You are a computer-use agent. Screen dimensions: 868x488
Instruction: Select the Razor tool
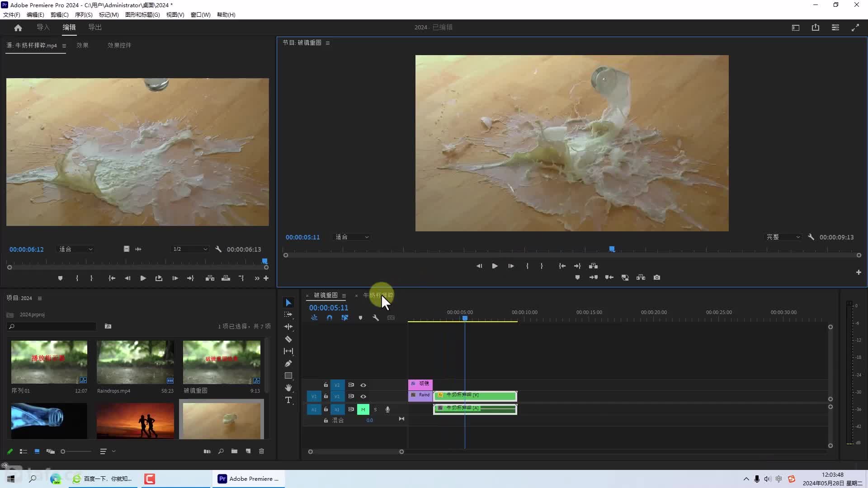click(x=288, y=339)
